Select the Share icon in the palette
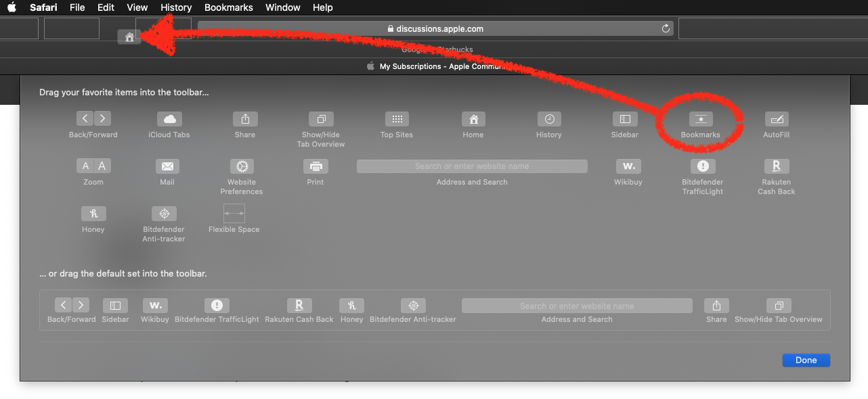868x399 pixels. (245, 119)
